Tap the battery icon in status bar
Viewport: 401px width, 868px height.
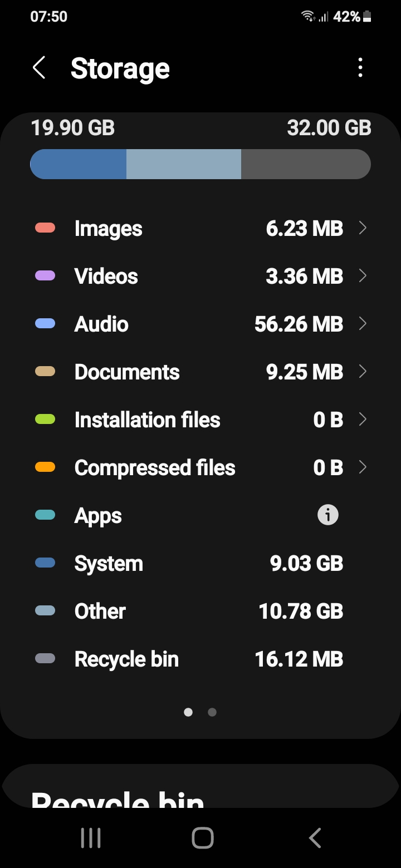coord(367,17)
